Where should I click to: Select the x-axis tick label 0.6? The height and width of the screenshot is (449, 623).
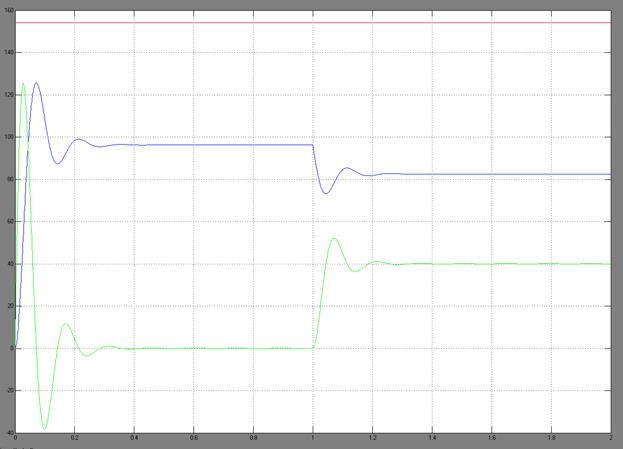point(193,438)
